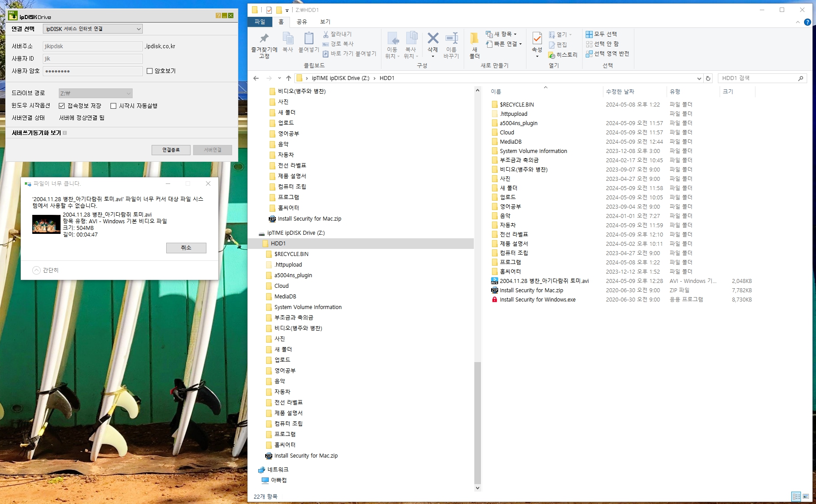Screen dimensions: 816x504
Task: Select Cloud folder in navigation tree
Action: 282,286
